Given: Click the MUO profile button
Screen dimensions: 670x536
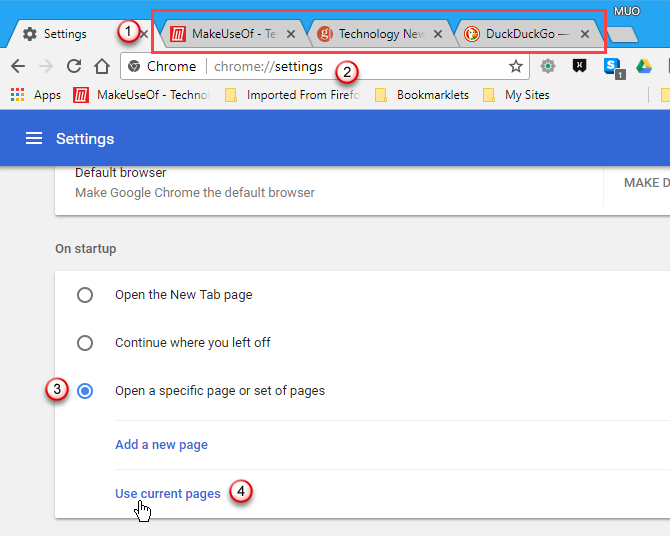Looking at the screenshot, I should tap(627, 11).
